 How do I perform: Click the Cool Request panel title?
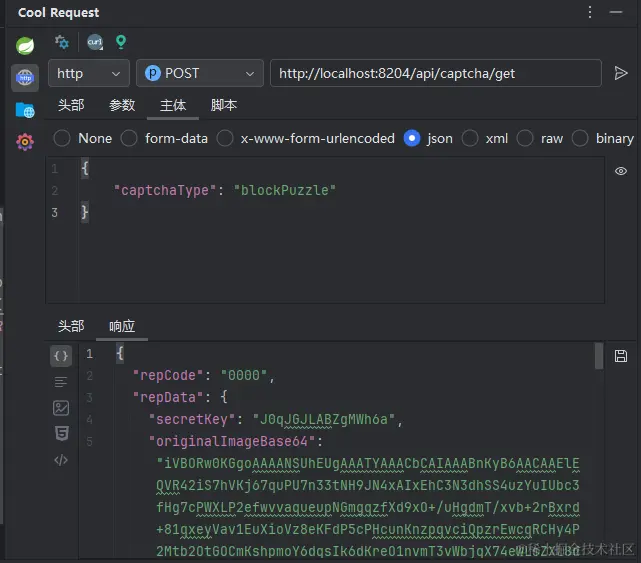(x=58, y=13)
